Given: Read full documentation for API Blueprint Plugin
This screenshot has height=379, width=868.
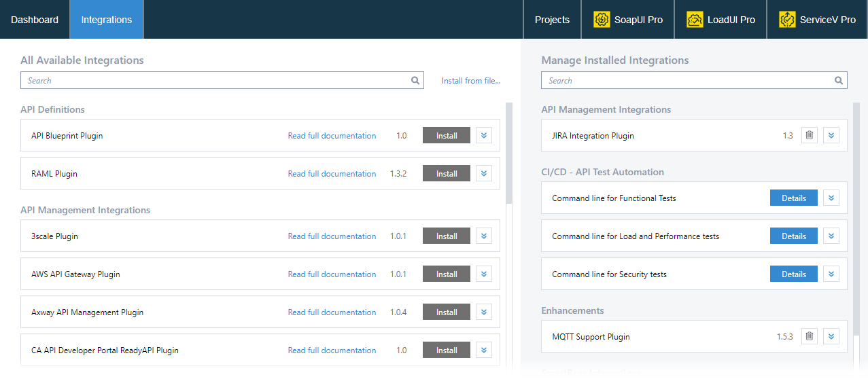Looking at the screenshot, I should (332, 135).
